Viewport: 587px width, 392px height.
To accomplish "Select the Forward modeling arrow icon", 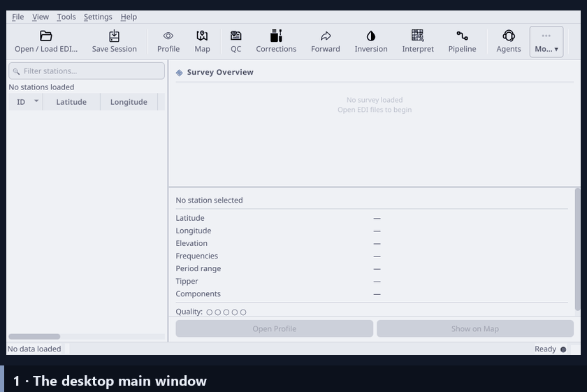I will click(326, 36).
